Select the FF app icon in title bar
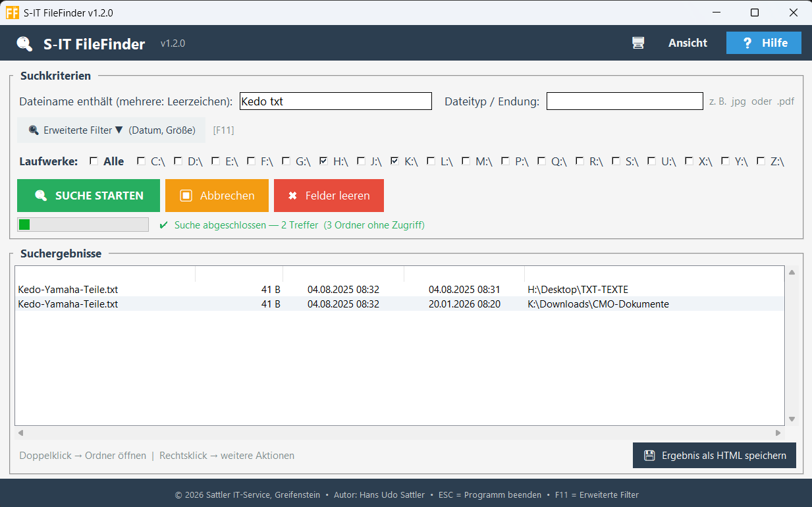The height and width of the screenshot is (507, 812). click(12, 13)
